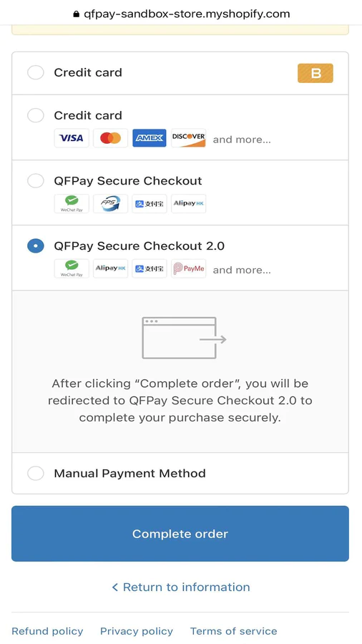Click the WeChat Pay icon under QFPay Secure Checkout
This screenshot has height=644, width=362.
(72, 203)
